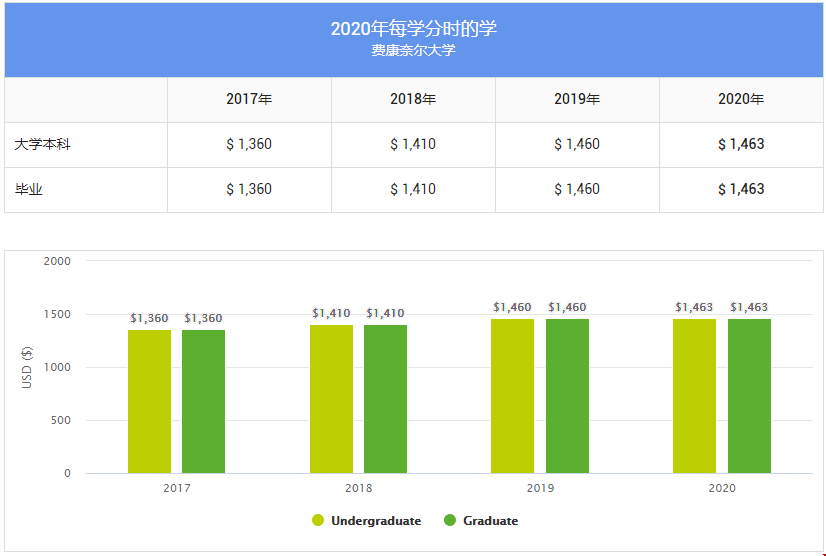
Task: Click the 大学本科 row label
Action: tap(42, 144)
